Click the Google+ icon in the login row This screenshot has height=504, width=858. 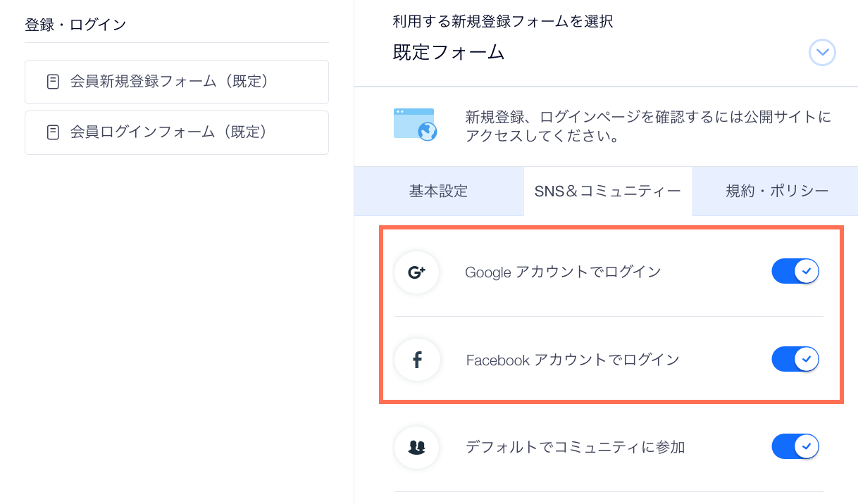coord(417,272)
